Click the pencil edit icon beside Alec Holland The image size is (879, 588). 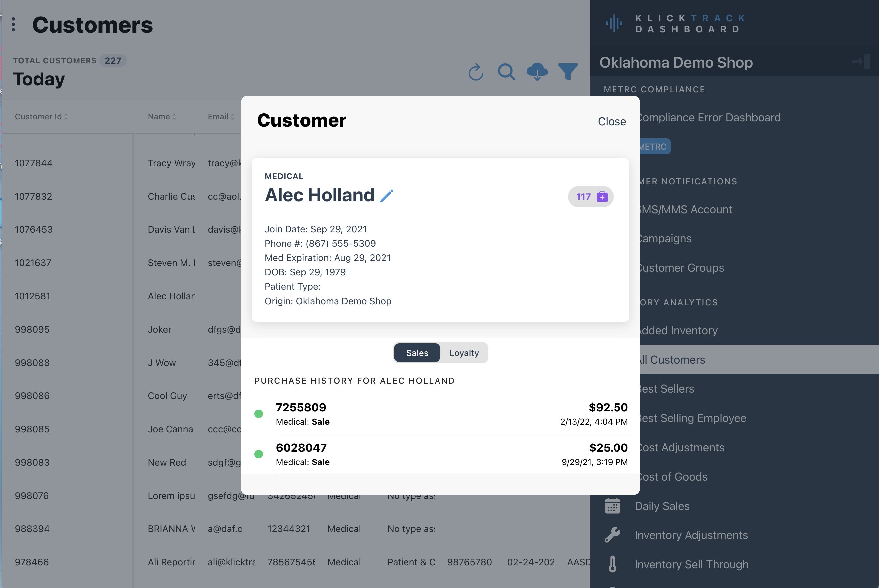[386, 196]
